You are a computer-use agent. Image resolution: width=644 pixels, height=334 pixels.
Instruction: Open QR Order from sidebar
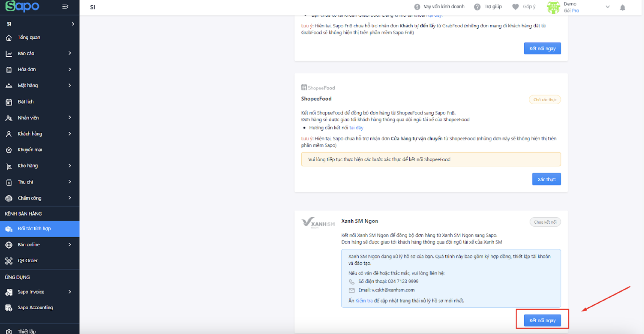pyautogui.click(x=27, y=260)
